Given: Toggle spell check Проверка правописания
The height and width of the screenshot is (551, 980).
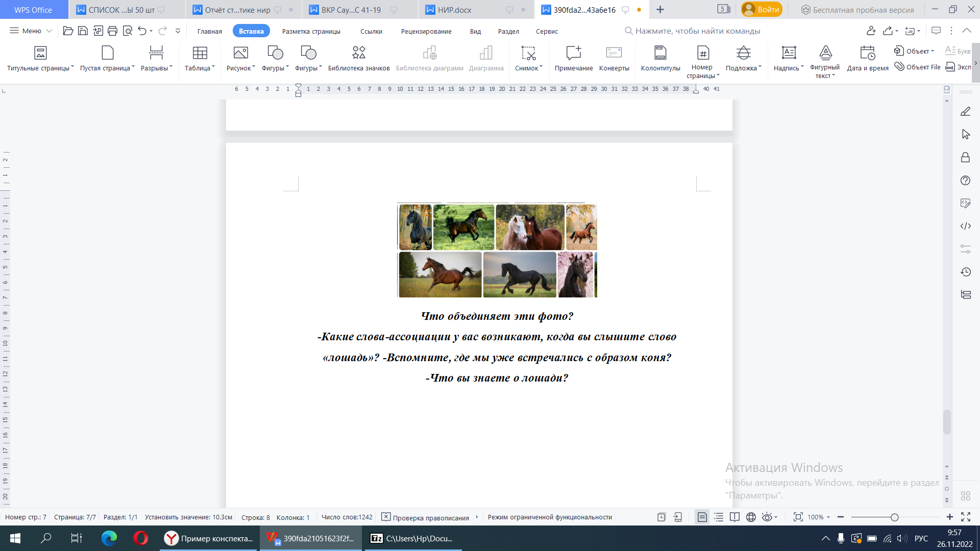Looking at the screenshot, I should pos(425,517).
